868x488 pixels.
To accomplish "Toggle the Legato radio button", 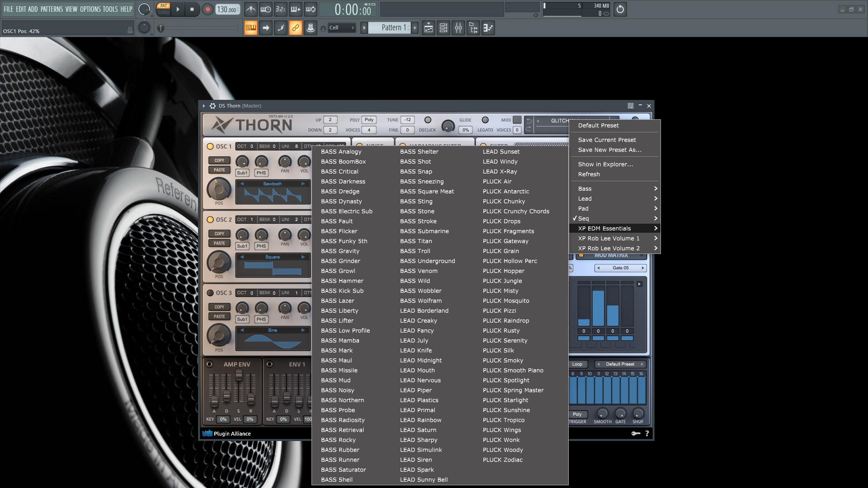I will click(485, 120).
